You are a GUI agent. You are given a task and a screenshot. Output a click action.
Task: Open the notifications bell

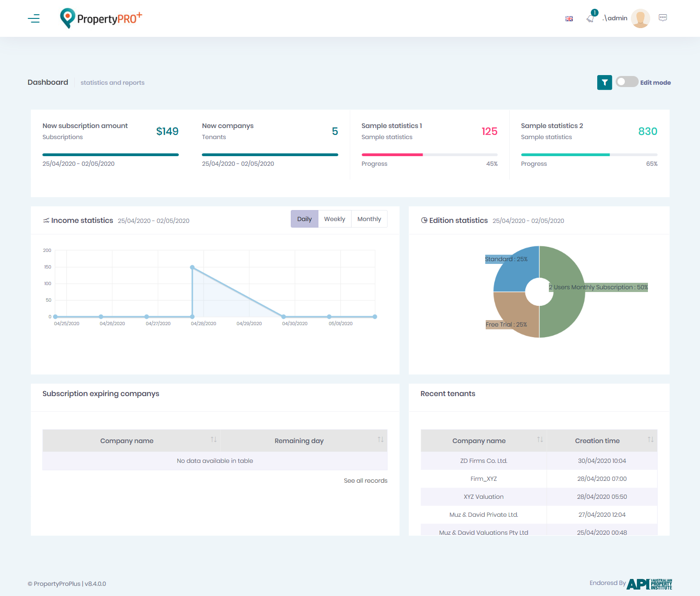click(590, 18)
